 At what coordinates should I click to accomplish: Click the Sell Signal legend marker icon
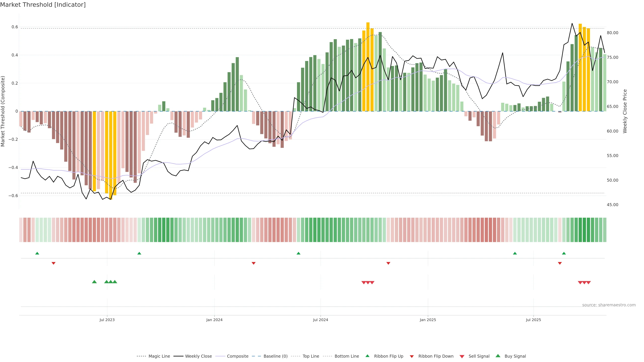tap(462, 356)
